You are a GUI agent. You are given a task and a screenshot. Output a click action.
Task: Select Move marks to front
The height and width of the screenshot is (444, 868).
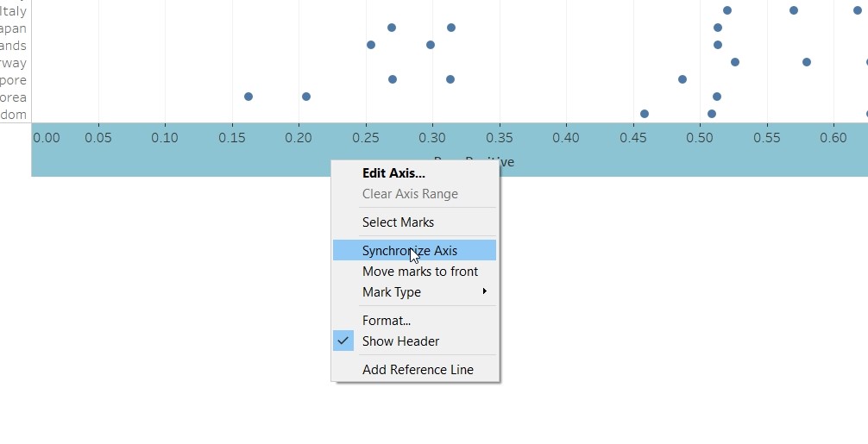pos(419,272)
